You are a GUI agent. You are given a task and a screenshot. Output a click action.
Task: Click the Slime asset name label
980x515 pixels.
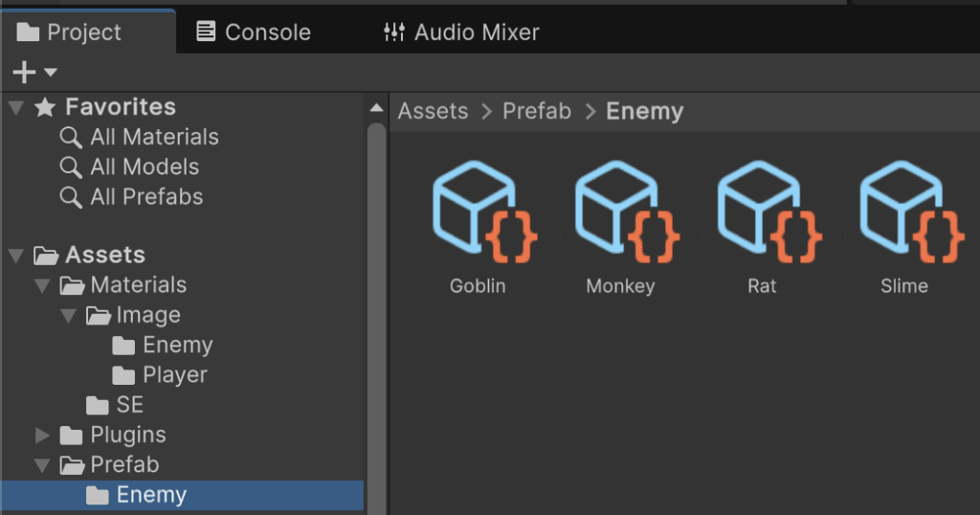click(x=903, y=286)
